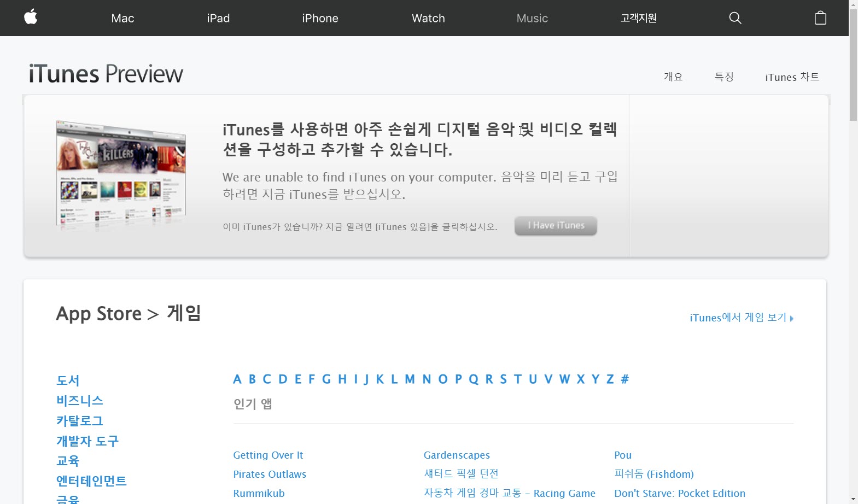This screenshot has width=858, height=504.
Task: Filter apps by letter X
Action: coord(581,379)
